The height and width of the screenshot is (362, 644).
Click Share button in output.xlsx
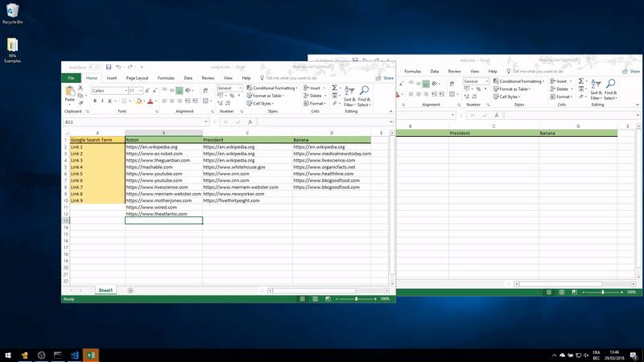point(385,78)
